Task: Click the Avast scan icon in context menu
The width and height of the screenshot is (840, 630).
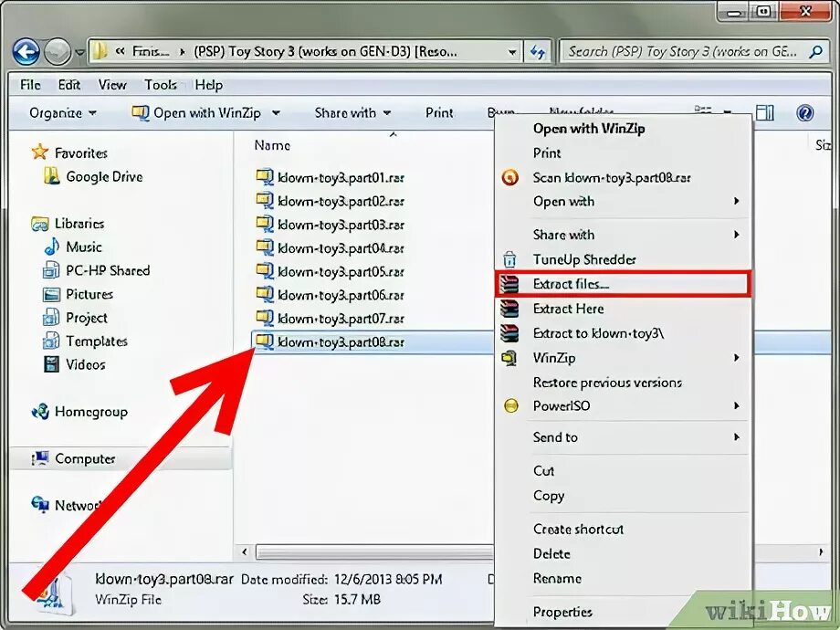Action: click(x=510, y=177)
